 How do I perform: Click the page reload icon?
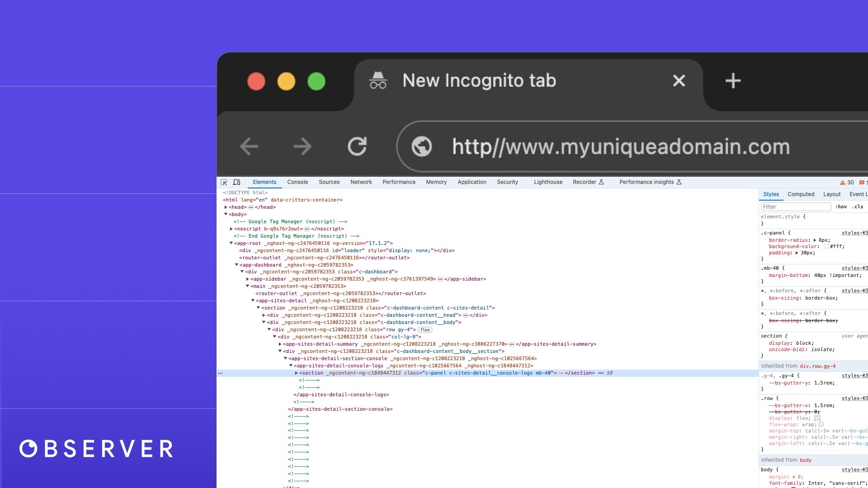357,146
